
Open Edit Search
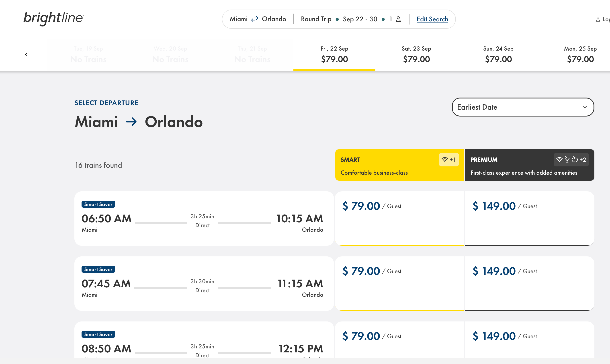[x=432, y=19]
